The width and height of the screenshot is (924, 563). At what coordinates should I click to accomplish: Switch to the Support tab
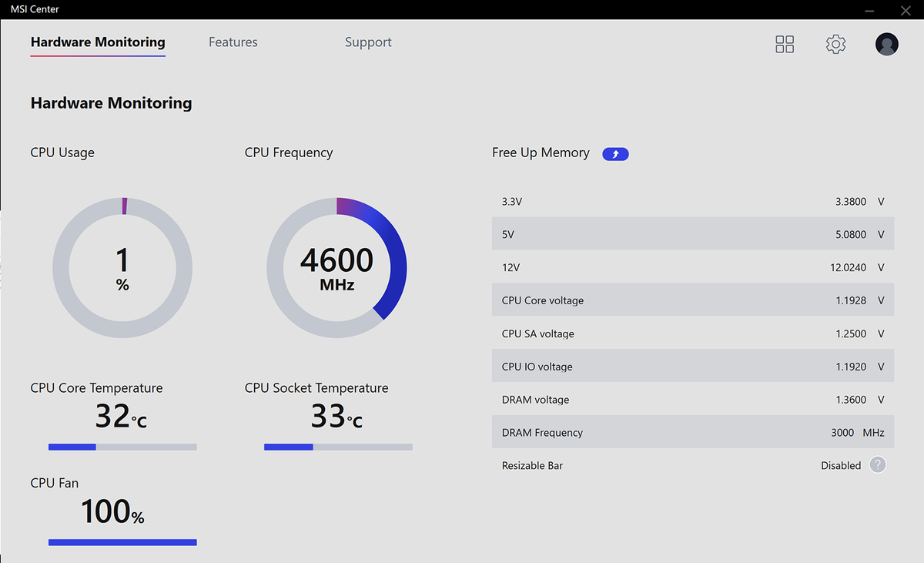(x=368, y=42)
